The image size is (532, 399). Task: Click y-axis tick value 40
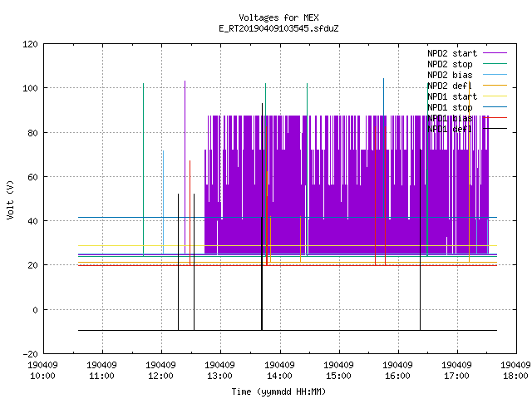click(x=32, y=221)
